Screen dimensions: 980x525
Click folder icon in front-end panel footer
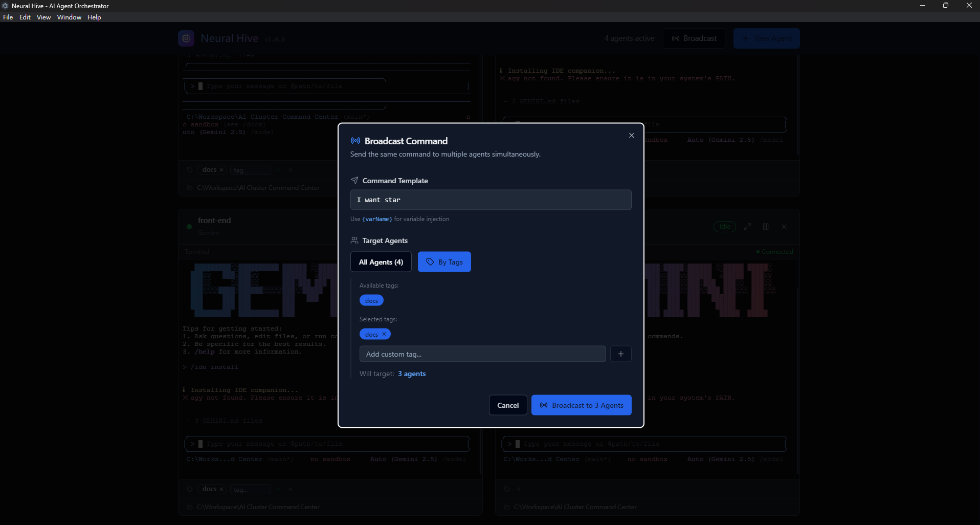pos(189,507)
